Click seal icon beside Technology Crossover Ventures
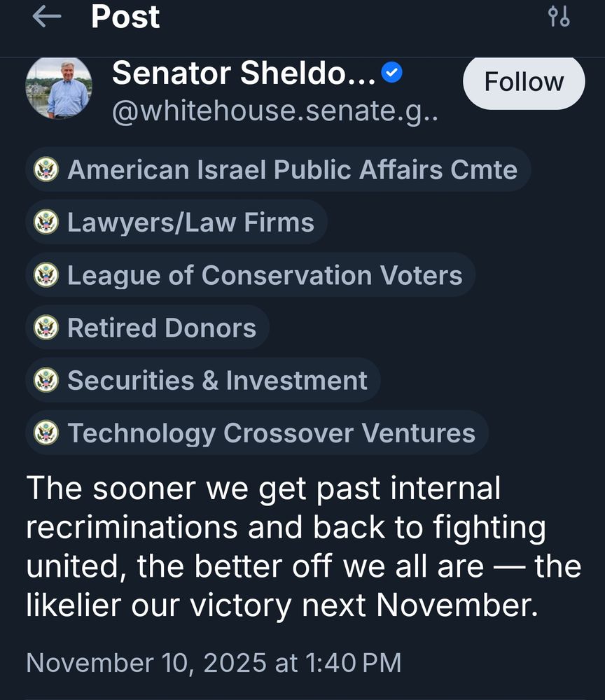Screen dimensions: 605x700 tap(46, 433)
